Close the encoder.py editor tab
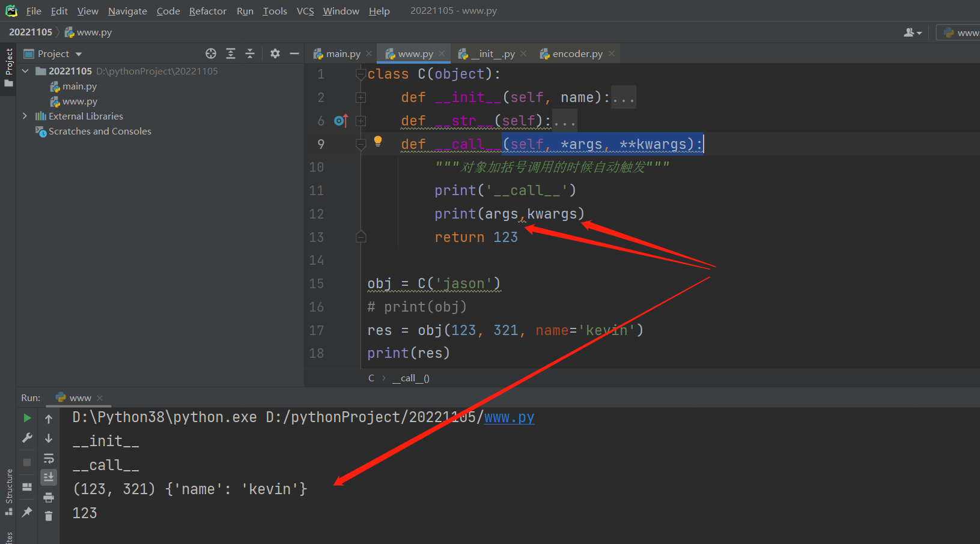The height and width of the screenshot is (544, 980). 612,53
